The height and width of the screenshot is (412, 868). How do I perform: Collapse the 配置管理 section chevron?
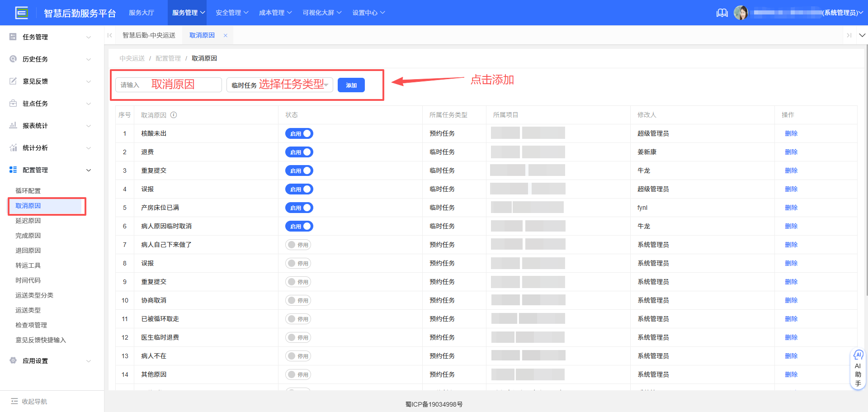89,170
